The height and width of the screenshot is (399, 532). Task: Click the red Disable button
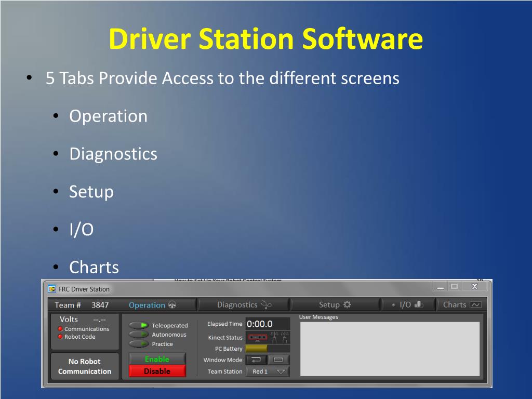(x=157, y=371)
